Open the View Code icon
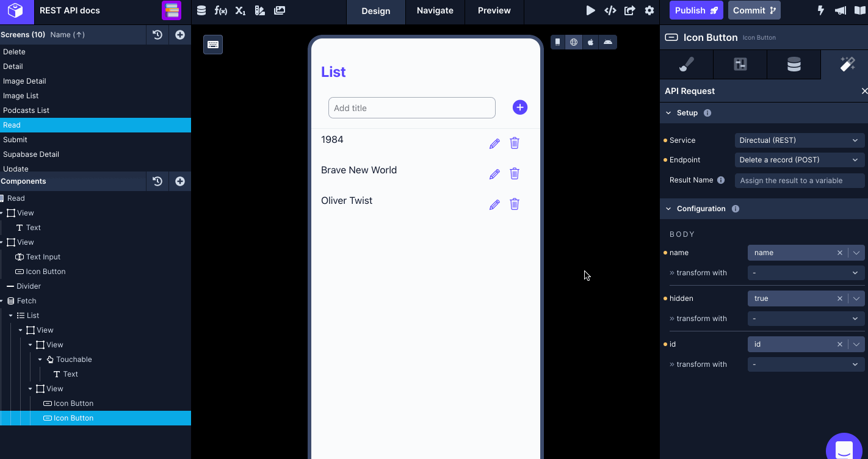Image resolution: width=868 pixels, height=459 pixels. point(610,10)
